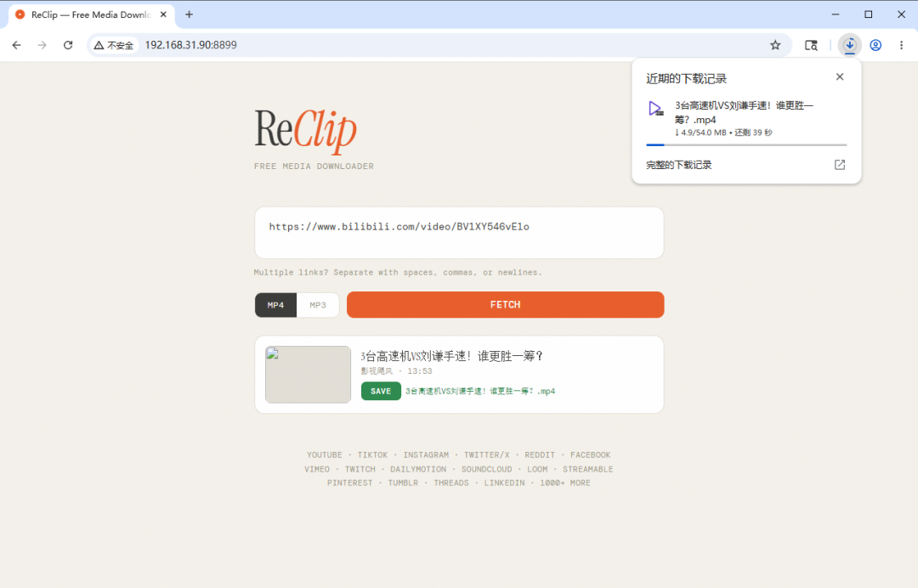Focus the bilibili URL input box
Screen dimensions: 918x588
(x=459, y=233)
